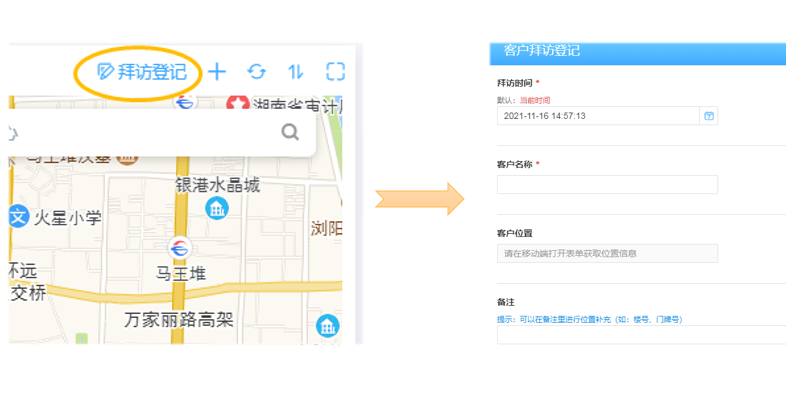Click the up-down sort arrows icon
The image size is (786, 393).
[296, 72]
